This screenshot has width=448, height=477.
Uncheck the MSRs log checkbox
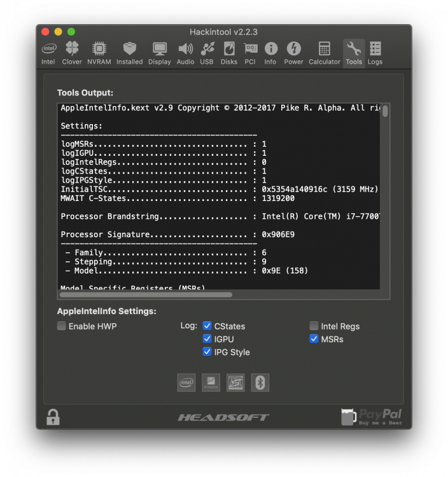click(314, 338)
